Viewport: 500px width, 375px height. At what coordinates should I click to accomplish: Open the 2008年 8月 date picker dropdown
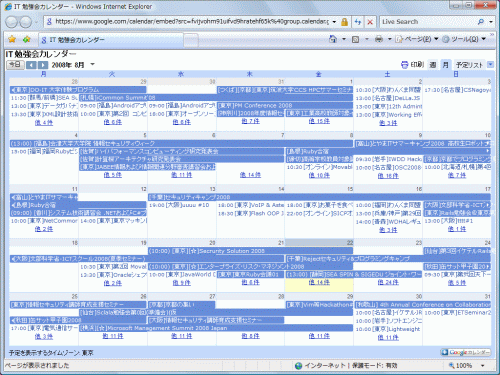93,64
